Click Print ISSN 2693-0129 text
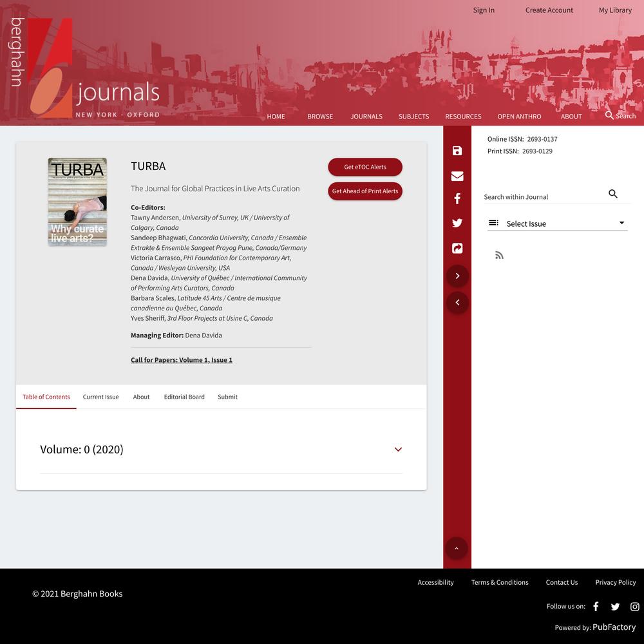This screenshot has height=644, width=644. [x=520, y=151]
